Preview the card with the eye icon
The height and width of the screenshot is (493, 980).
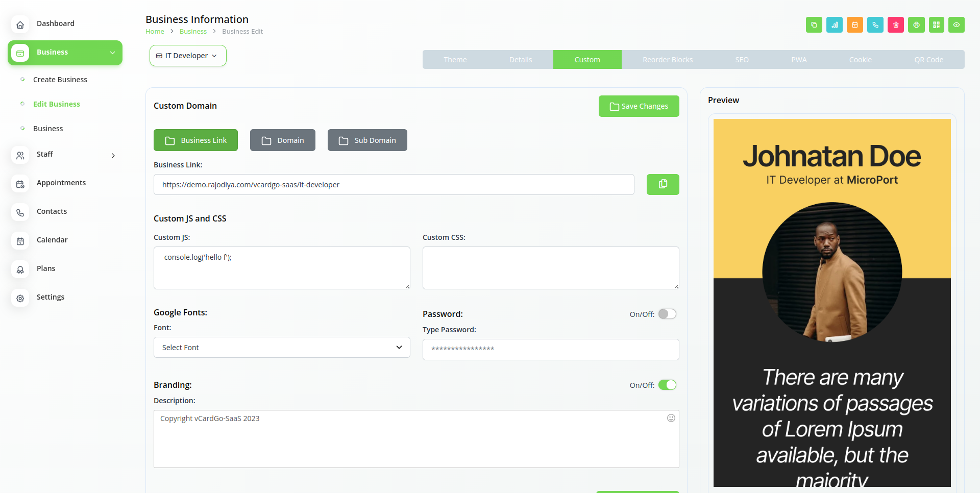tap(956, 25)
